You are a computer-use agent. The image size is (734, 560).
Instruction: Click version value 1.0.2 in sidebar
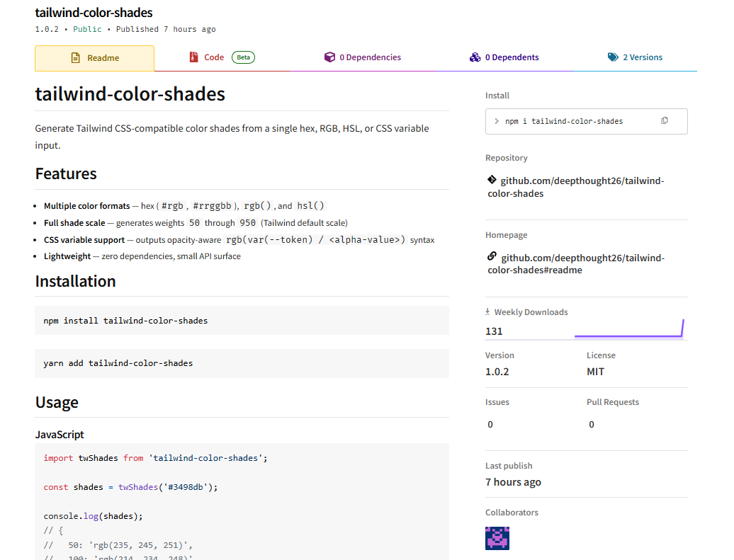(x=497, y=372)
